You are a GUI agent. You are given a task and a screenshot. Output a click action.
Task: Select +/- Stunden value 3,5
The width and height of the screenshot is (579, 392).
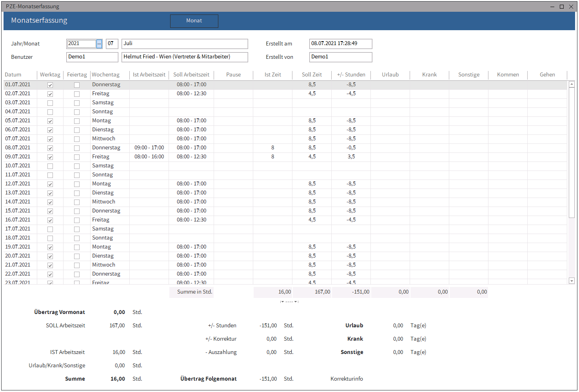(351, 157)
